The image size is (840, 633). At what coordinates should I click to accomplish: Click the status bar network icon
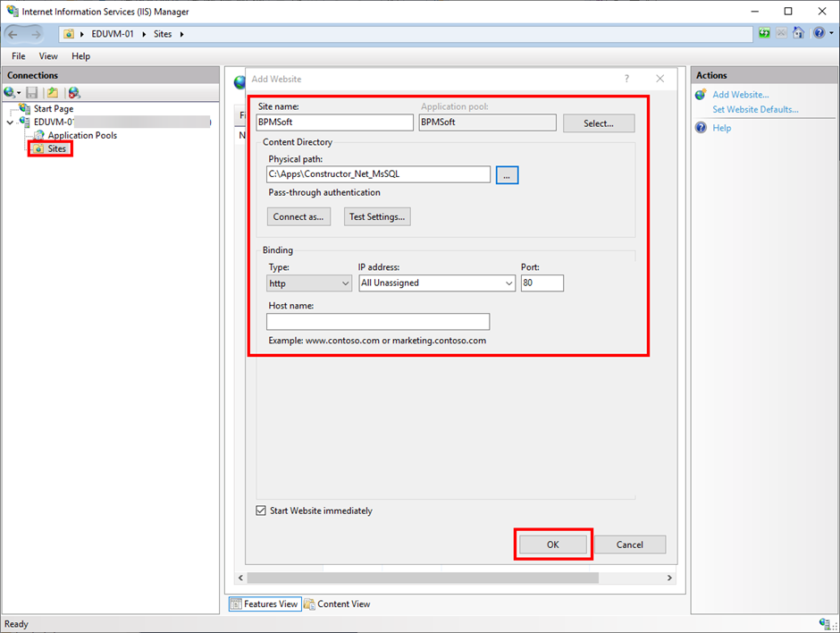tap(825, 623)
